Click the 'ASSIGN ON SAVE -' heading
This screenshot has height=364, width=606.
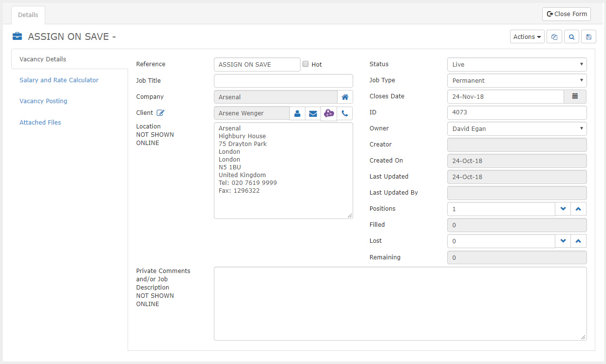pos(72,36)
